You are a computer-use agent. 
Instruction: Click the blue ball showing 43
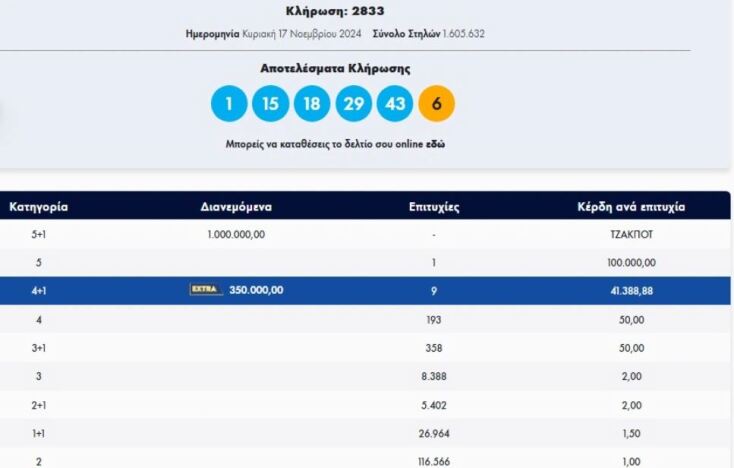pyautogui.click(x=394, y=104)
